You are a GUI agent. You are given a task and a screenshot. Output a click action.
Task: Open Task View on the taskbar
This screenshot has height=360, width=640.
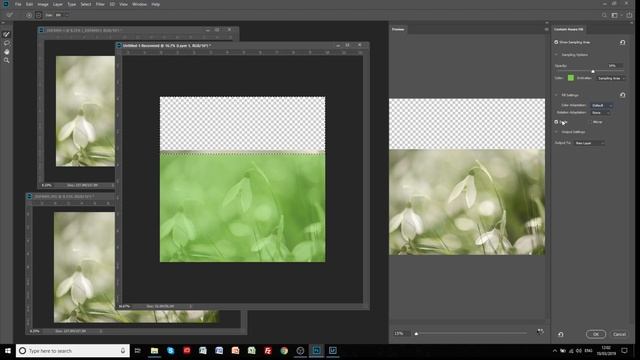click(138, 351)
